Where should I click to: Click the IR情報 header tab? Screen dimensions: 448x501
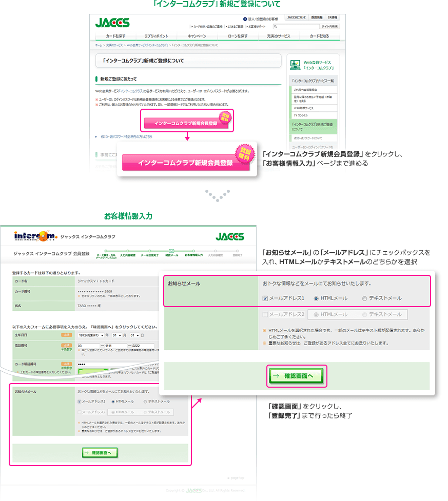coord(332,17)
